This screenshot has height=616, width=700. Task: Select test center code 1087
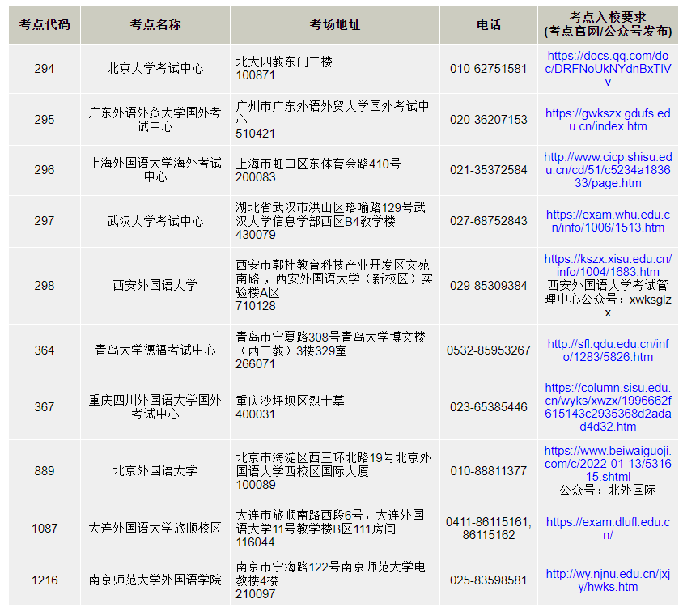[45, 529]
